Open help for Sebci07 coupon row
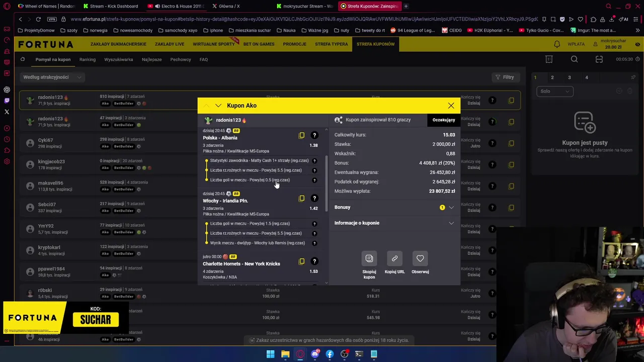The image size is (644, 362). pyautogui.click(x=492, y=208)
